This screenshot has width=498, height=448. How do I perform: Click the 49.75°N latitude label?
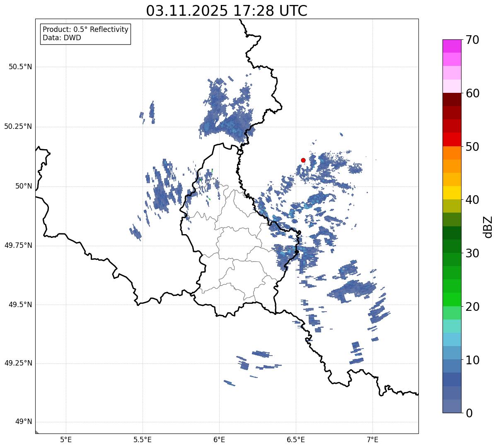coord(18,245)
